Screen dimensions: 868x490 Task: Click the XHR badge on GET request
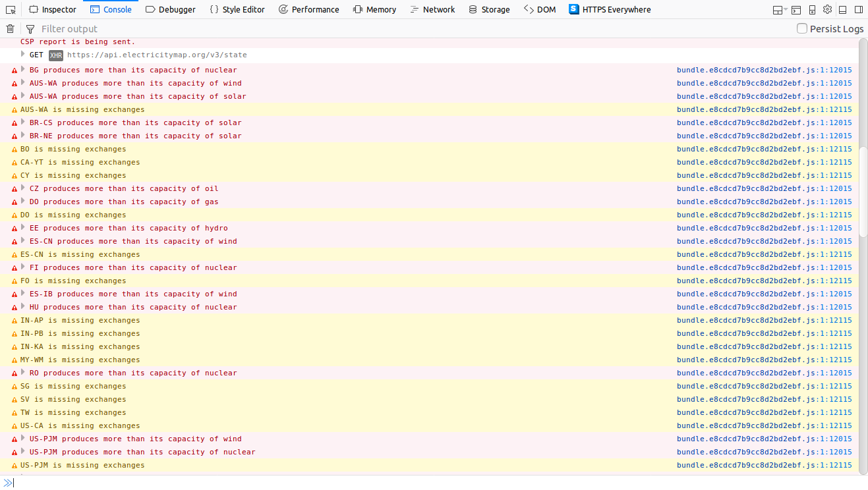(55, 55)
